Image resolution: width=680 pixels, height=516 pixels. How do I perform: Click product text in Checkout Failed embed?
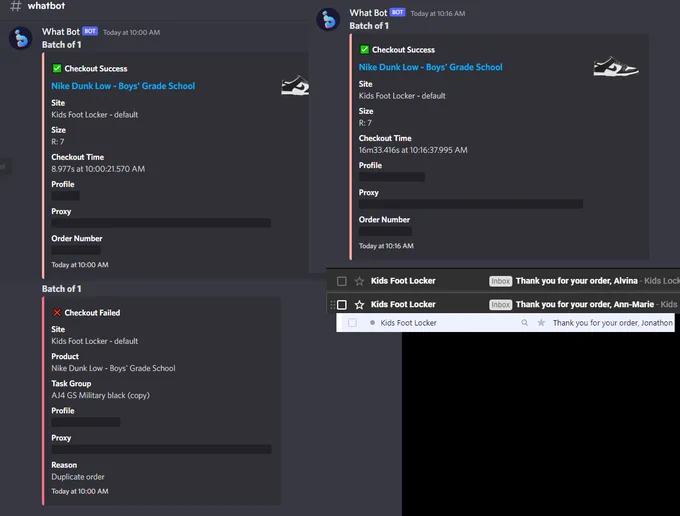113,368
